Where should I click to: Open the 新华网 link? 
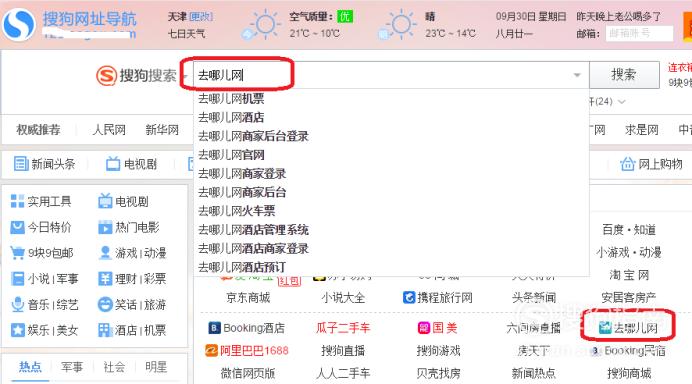(162, 130)
